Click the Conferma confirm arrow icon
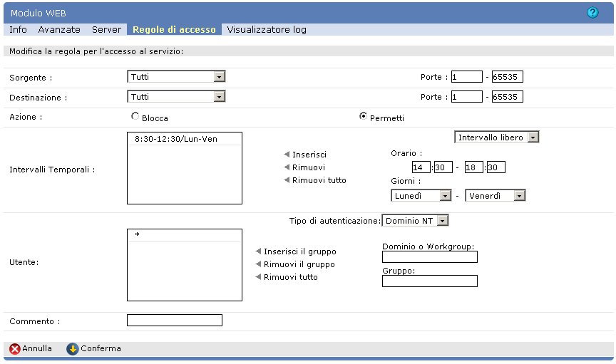The height and width of the screenshot is (364, 616). tap(72, 349)
